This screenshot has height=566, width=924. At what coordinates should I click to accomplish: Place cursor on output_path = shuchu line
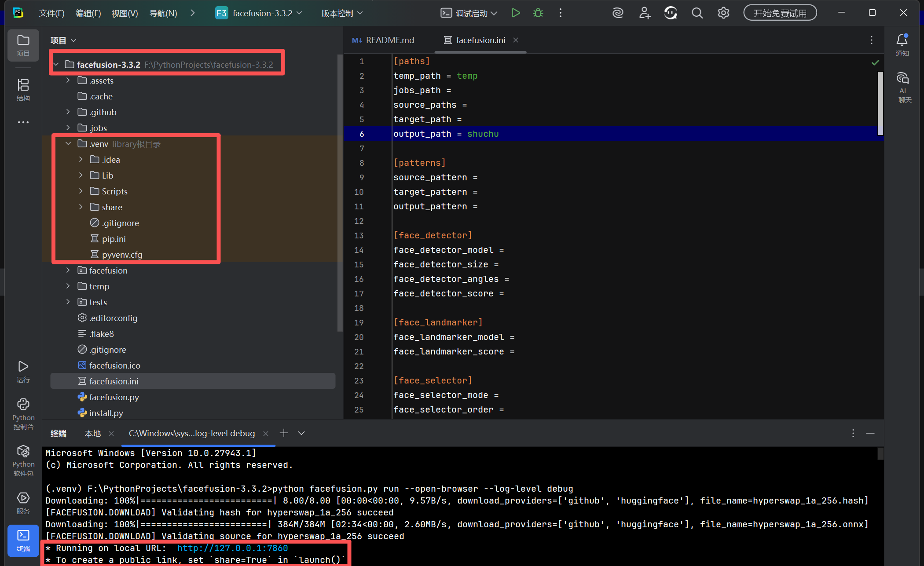point(446,134)
